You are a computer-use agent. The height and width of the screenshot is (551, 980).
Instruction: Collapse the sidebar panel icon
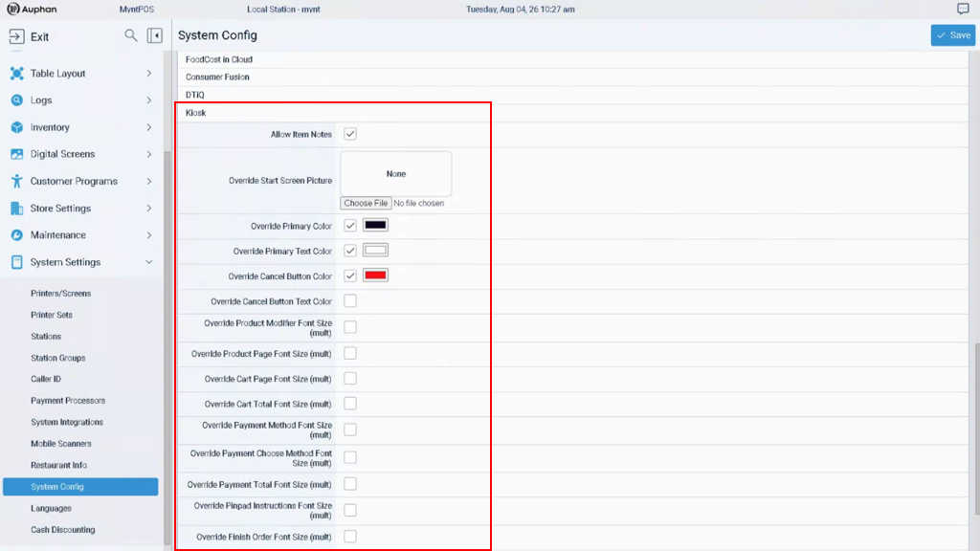click(154, 35)
